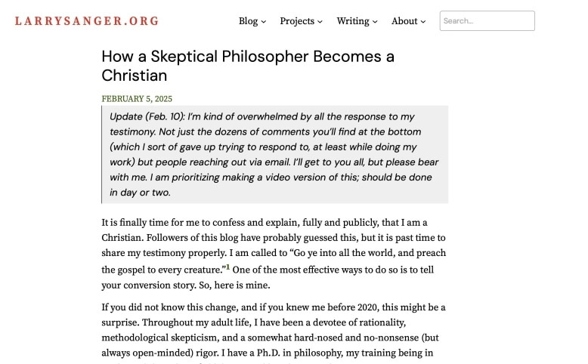This screenshot has height=364, width=588.
Task: Click the February 5, 2025 date
Action: tap(137, 99)
